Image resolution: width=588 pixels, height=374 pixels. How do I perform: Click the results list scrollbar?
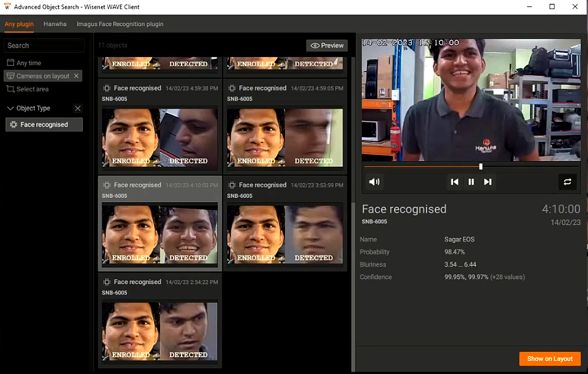click(353, 287)
